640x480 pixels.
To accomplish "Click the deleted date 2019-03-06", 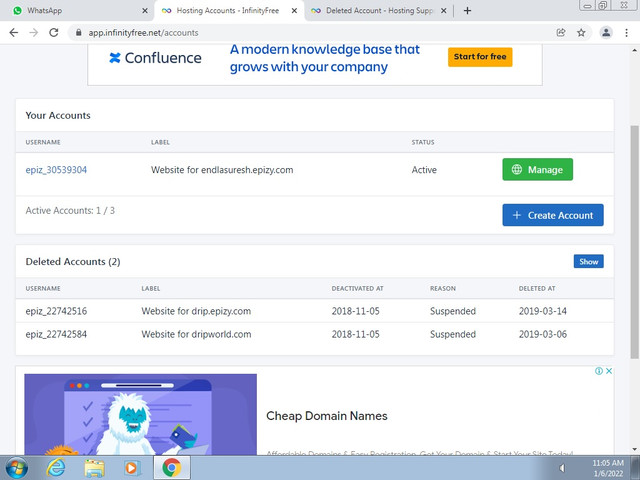I will pos(543,334).
